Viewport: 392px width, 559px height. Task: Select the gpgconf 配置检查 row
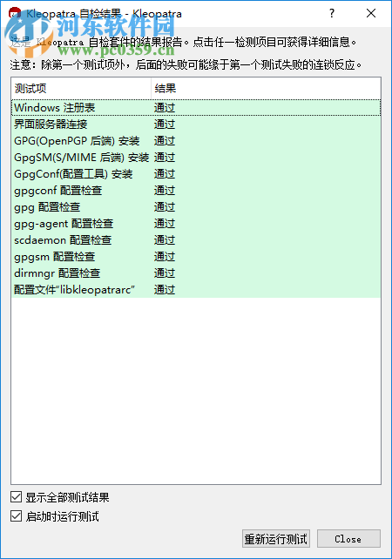pyautogui.click(x=196, y=191)
